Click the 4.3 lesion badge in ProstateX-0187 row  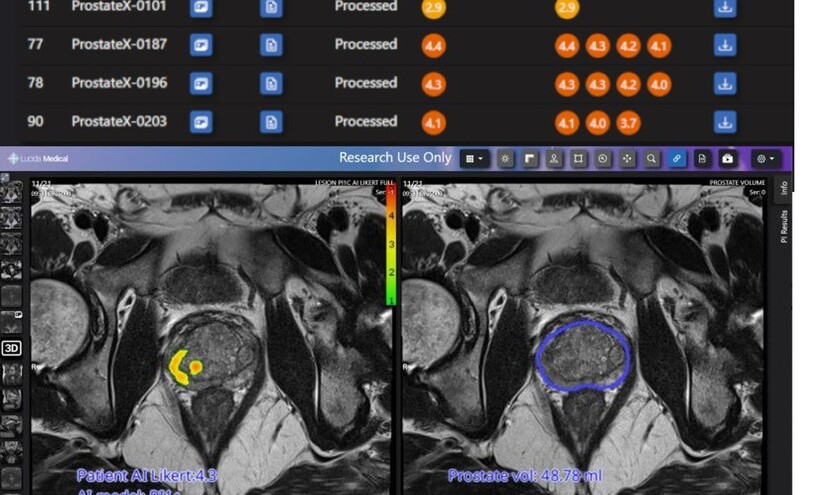click(x=597, y=46)
